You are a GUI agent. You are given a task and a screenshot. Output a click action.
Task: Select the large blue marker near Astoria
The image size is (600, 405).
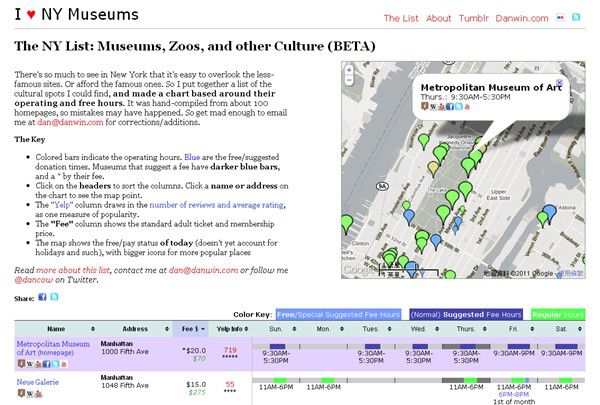550,214
